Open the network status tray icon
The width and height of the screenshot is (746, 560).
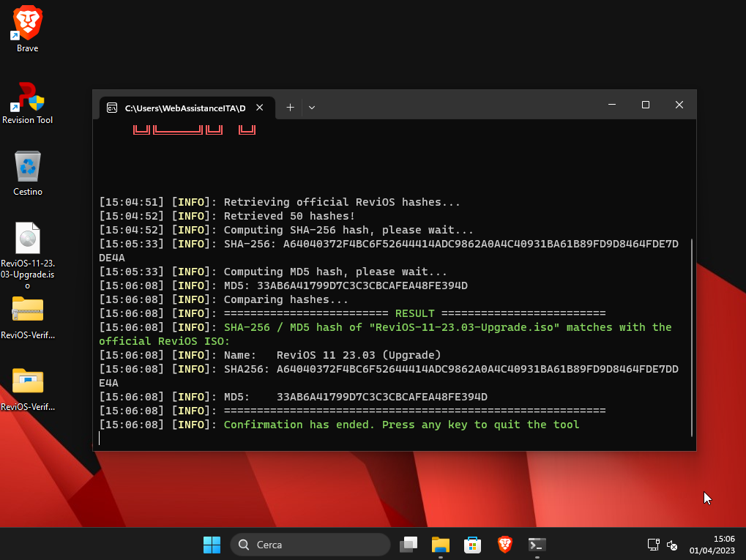coord(653,545)
